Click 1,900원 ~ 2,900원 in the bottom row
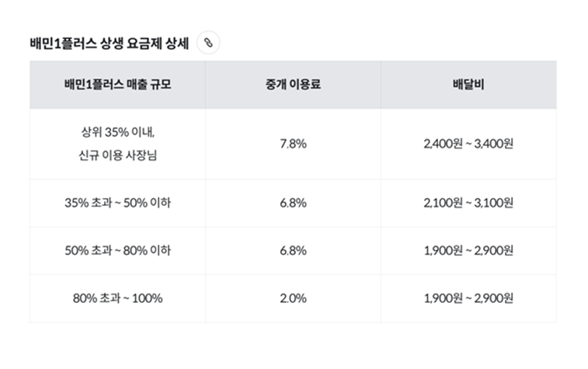This screenshot has width=588, height=369. pos(468,298)
